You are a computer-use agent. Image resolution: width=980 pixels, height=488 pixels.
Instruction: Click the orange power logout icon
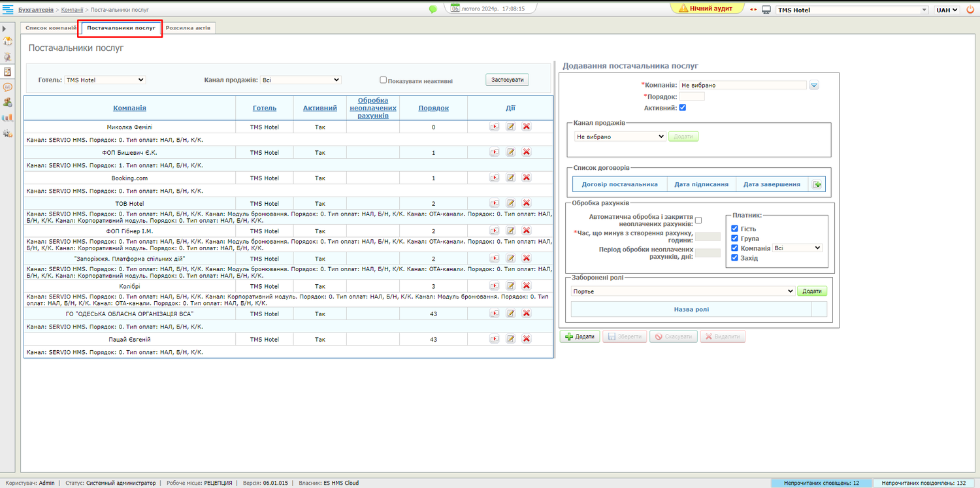970,10
